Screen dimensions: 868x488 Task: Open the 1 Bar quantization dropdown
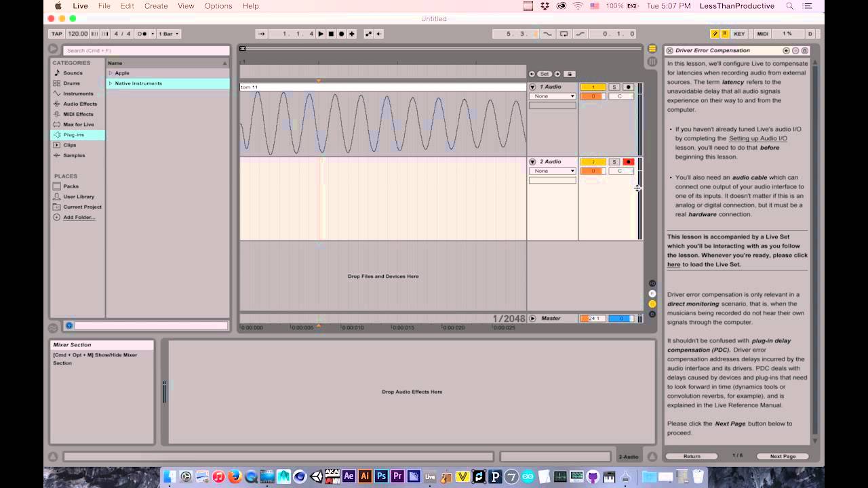point(169,34)
